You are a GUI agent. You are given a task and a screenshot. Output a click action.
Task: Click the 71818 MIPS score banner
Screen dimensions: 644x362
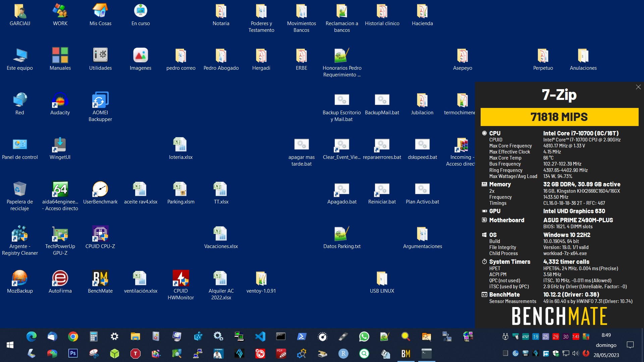[559, 117]
